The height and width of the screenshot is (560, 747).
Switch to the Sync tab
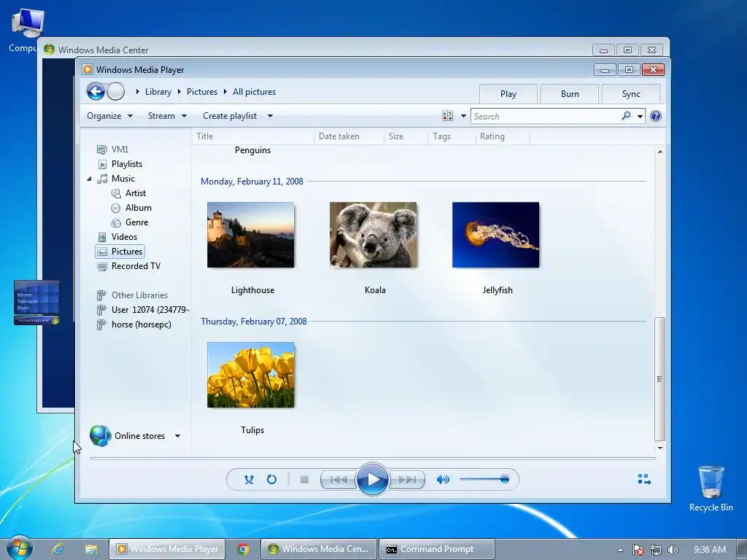631,94
